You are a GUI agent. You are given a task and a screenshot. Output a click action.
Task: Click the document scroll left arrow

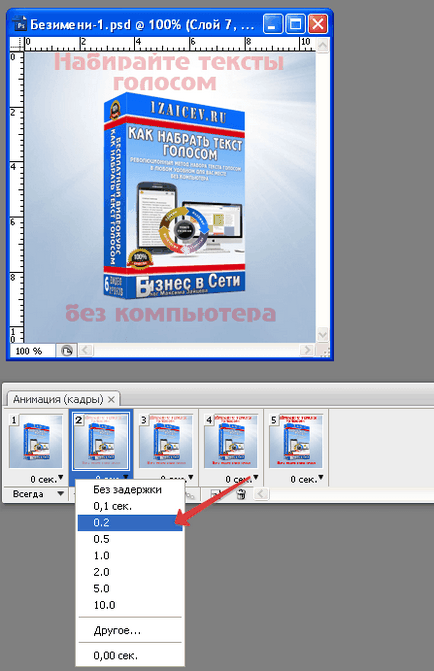(86, 350)
